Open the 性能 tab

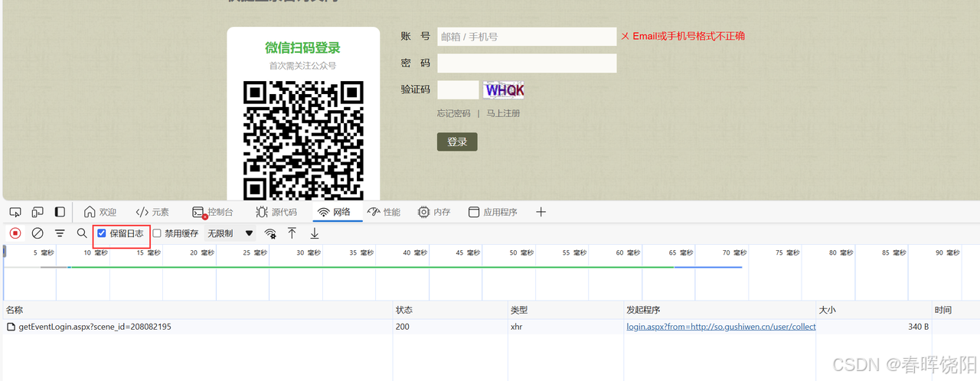pyautogui.click(x=384, y=212)
